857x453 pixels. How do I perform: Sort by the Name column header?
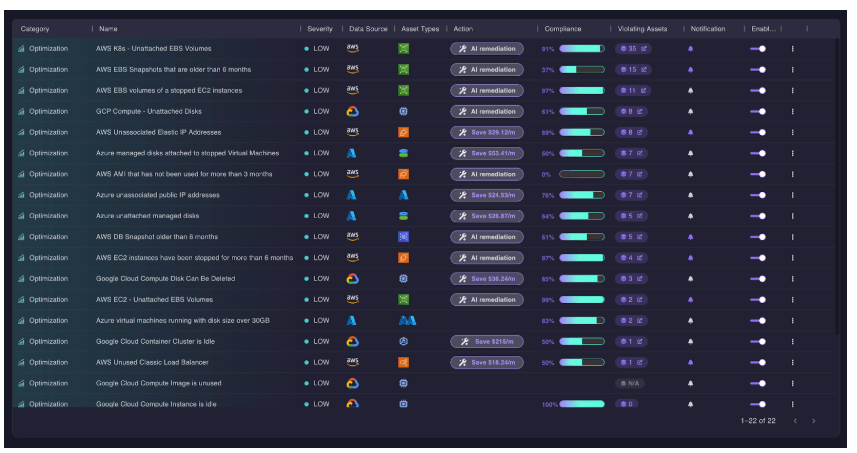108,29
